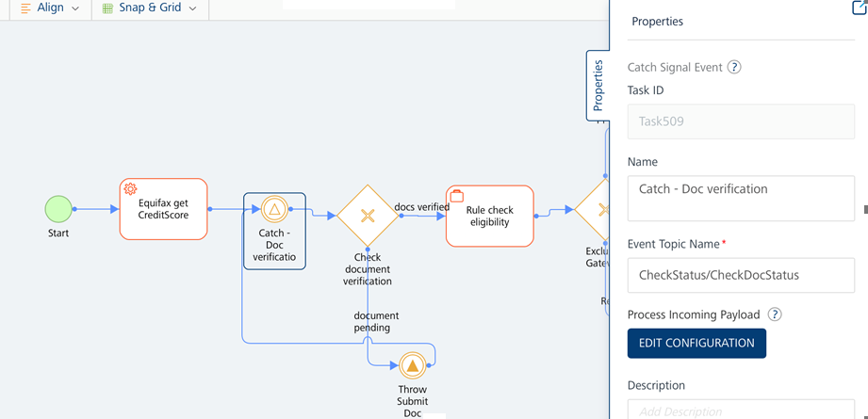The width and height of the screenshot is (868, 419).
Task: Edit the Event Topic Name field
Action: tap(741, 275)
